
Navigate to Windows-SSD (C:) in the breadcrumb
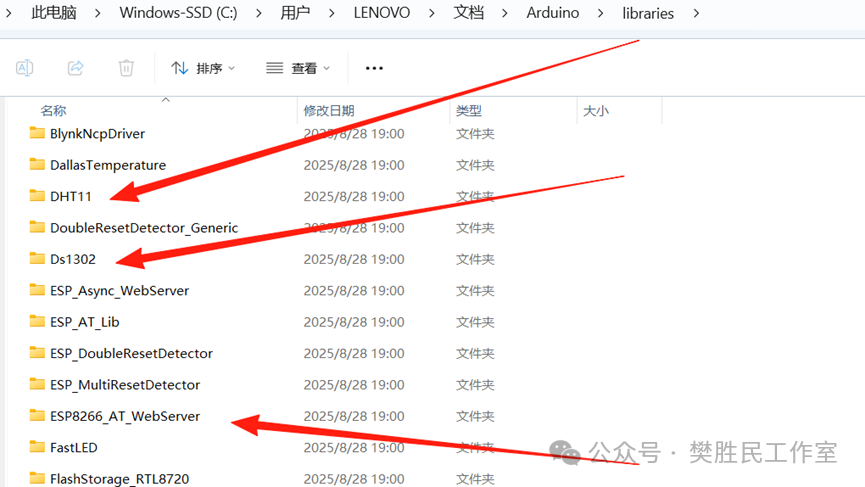[178, 13]
